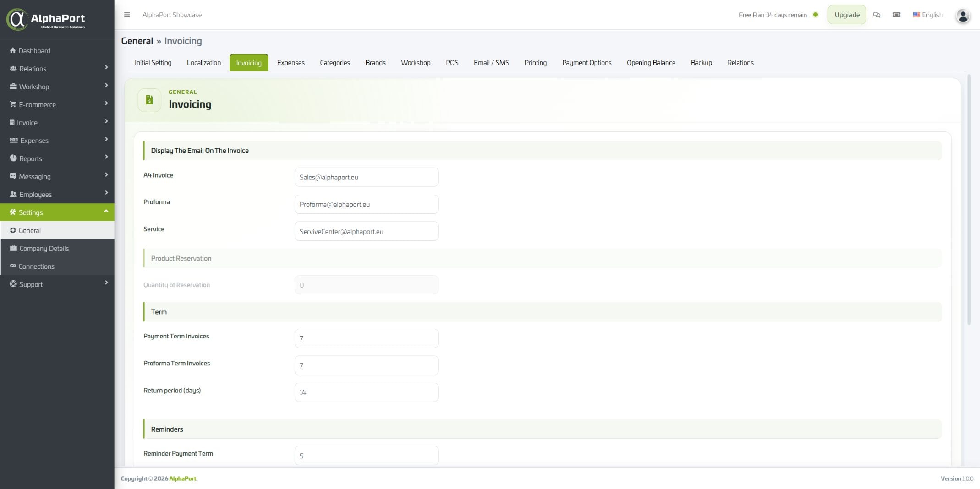Click the flag icon next to English
Image resolution: width=980 pixels, height=489 pixels.
click(x=916, y=15)
